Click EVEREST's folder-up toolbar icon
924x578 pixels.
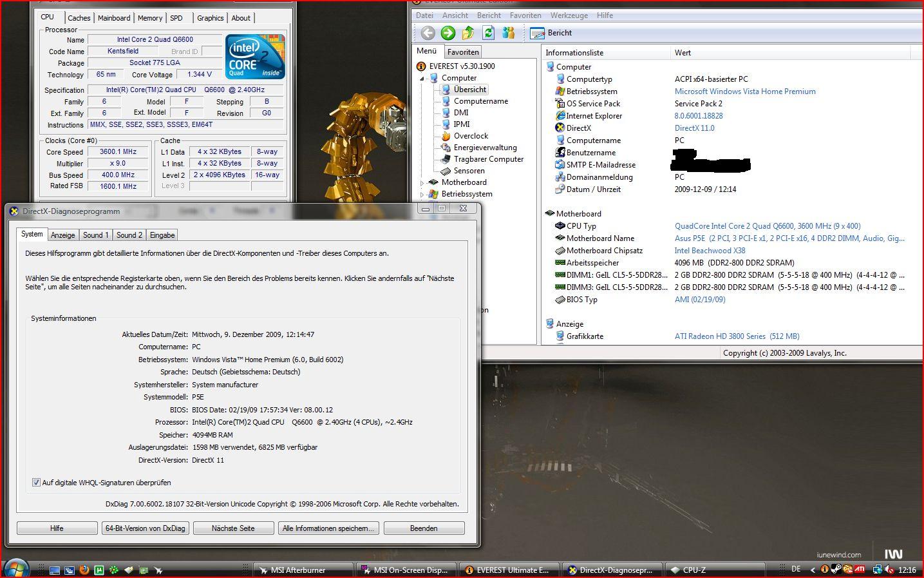pos(468,33)
